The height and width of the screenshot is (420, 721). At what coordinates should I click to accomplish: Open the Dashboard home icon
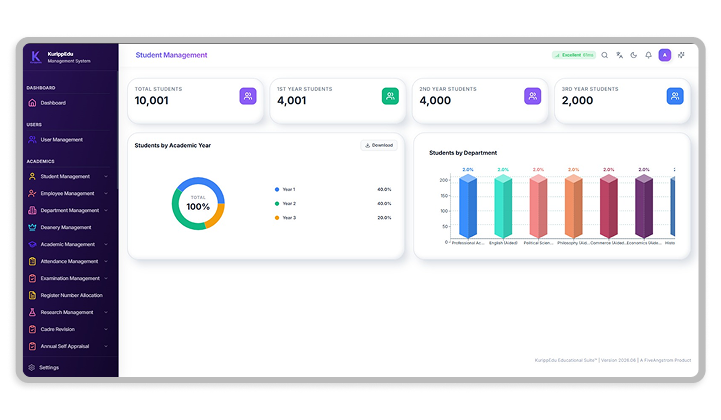pyautogui.click(x=32, y=103)
